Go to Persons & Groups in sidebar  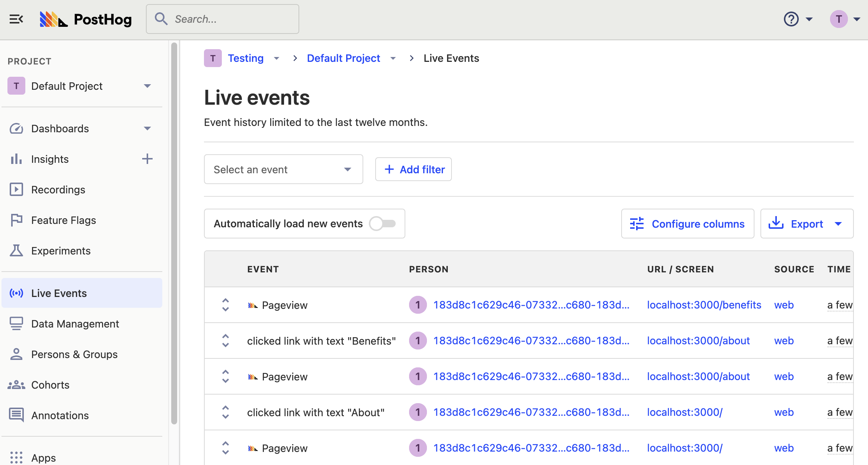pos(74,354)
